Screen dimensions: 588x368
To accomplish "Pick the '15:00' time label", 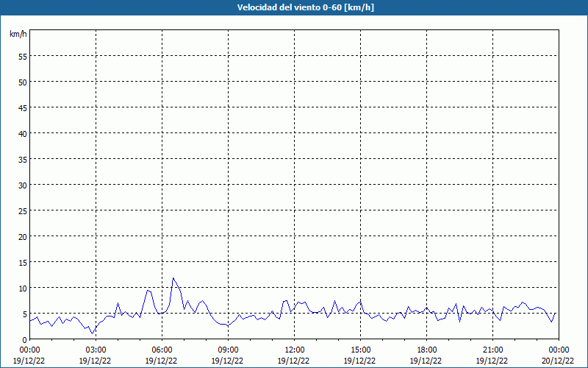I will pos(360,350).
